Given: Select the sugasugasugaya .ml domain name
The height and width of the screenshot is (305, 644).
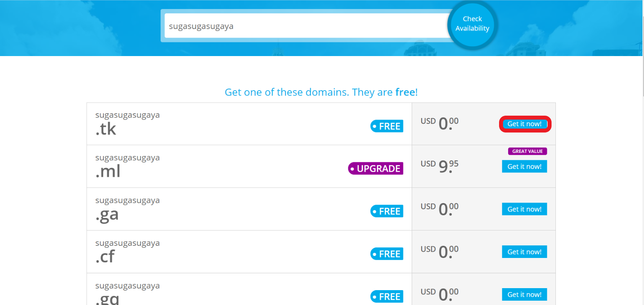Looking at the screenshot, I should (x=127, y=166).
